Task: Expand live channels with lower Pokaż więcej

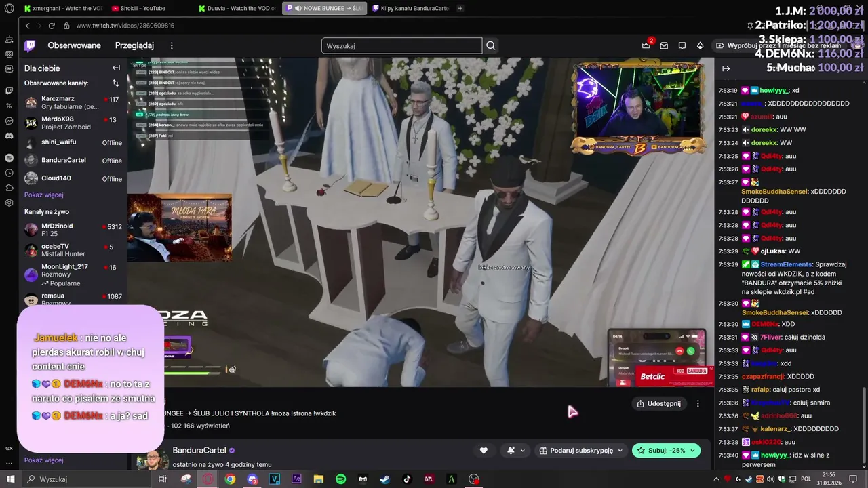Action: click(x=44, y=460)
